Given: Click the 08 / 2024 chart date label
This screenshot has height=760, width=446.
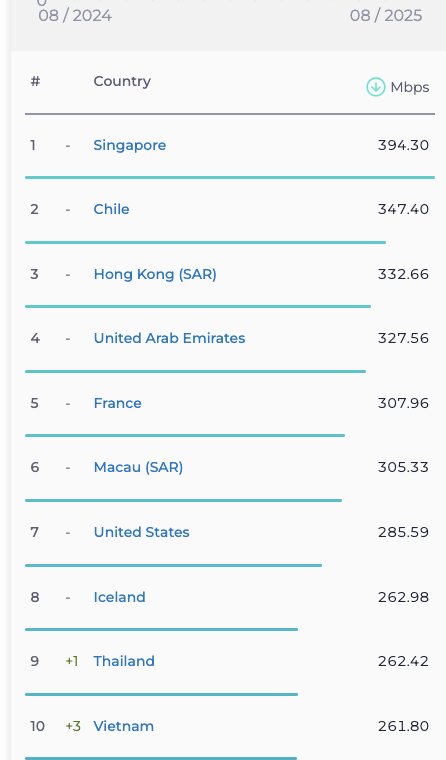Looking at the screenshot, I should click(x=75, y=16).
